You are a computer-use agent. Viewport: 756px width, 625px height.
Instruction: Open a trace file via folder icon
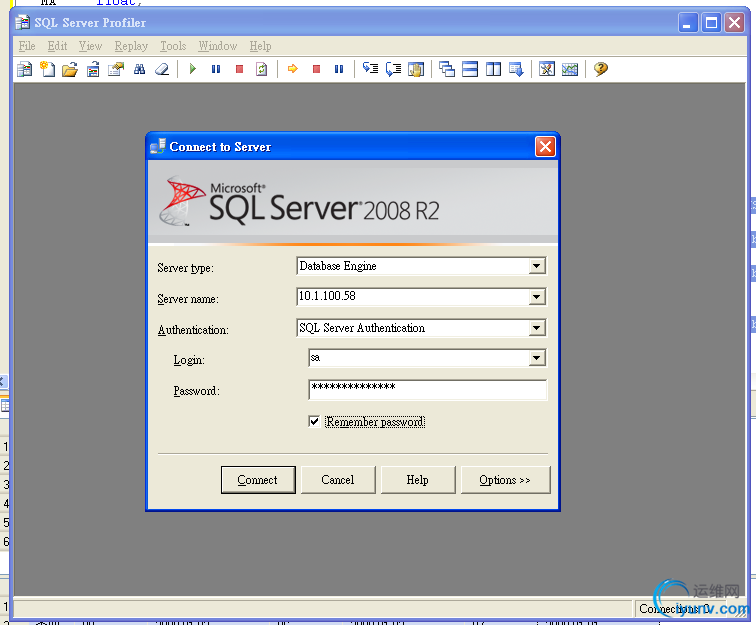(x=70, y=69)
